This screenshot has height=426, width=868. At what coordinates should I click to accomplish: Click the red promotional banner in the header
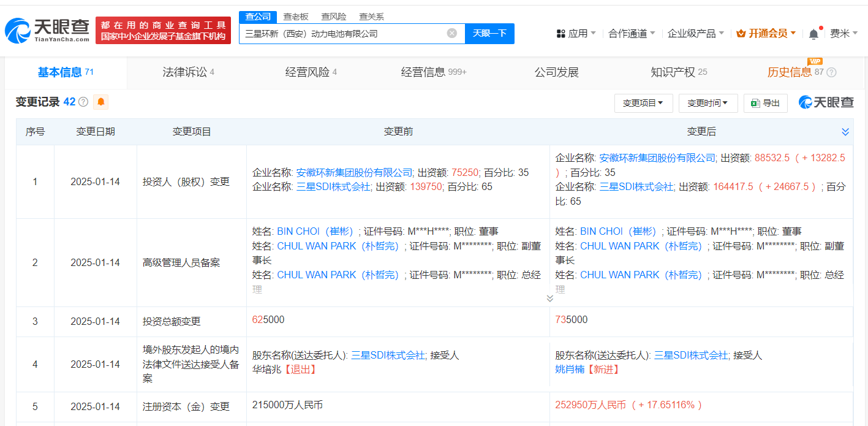click(163, 30)
